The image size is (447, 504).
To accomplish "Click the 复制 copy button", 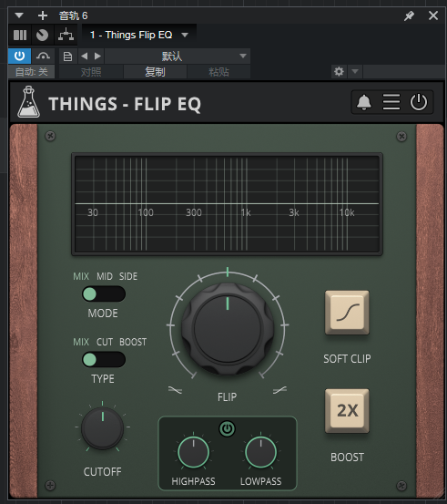I will click(155, 72).
